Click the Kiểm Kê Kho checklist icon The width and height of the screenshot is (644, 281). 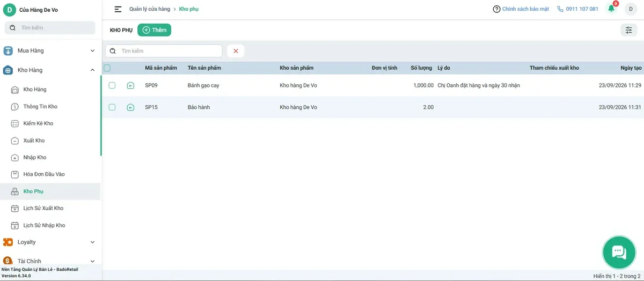click(15, 123)
